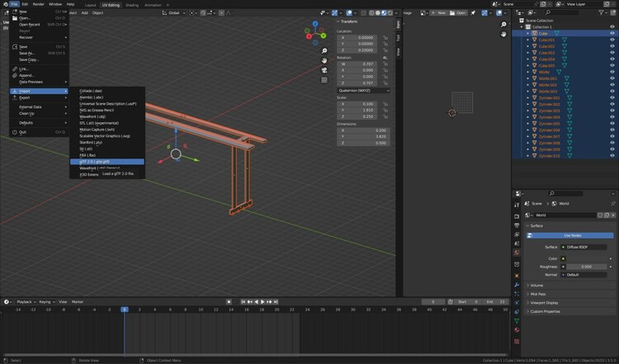Viewport: 619px width, 364px height.
Task: Open the Quaternion (WXYZ) rotation mode dropdown
Action: [361, 91]
